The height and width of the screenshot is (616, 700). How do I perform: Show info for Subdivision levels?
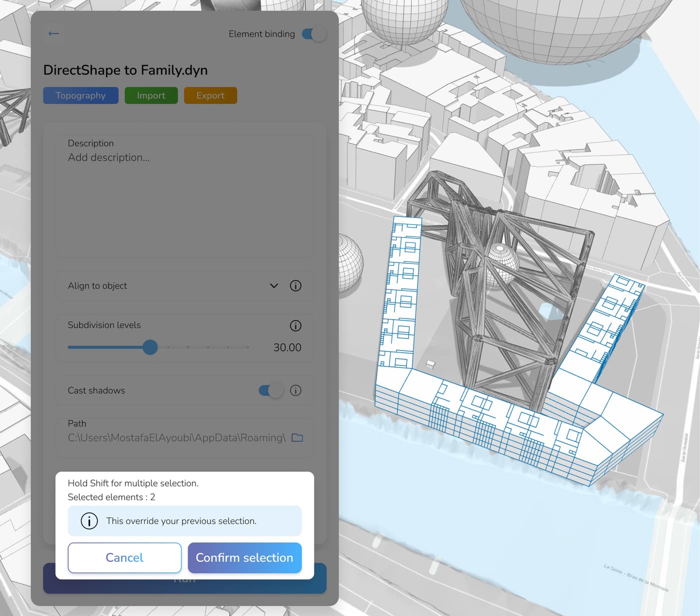295,326
